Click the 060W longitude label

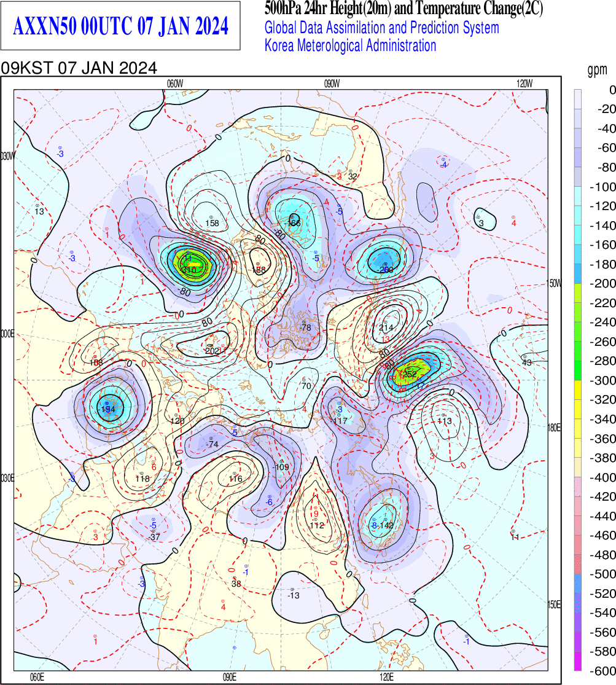click(x=175, y=84)
